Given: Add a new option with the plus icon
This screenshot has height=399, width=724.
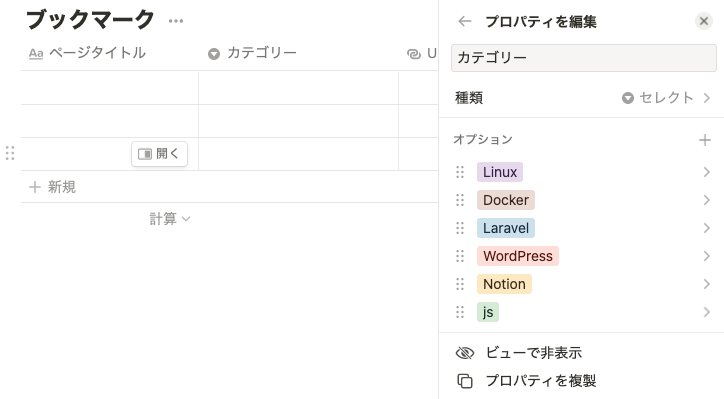Looking at the screenshot, I should coord(705,140).
